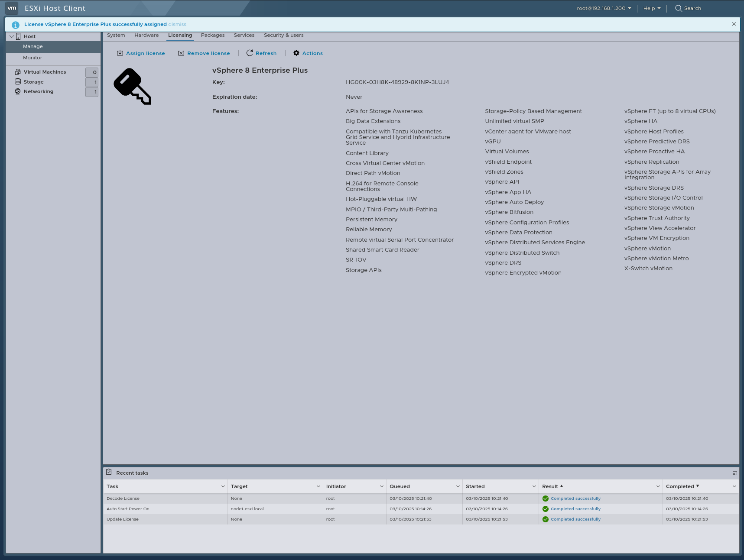Switch to the Hardware tab

pyautogui.click(x=146, y=35)
